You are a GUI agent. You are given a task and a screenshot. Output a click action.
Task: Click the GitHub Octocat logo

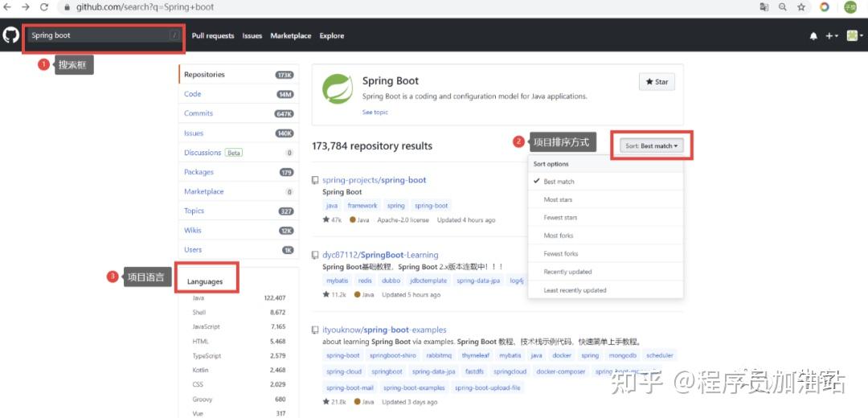click(10, 35)
